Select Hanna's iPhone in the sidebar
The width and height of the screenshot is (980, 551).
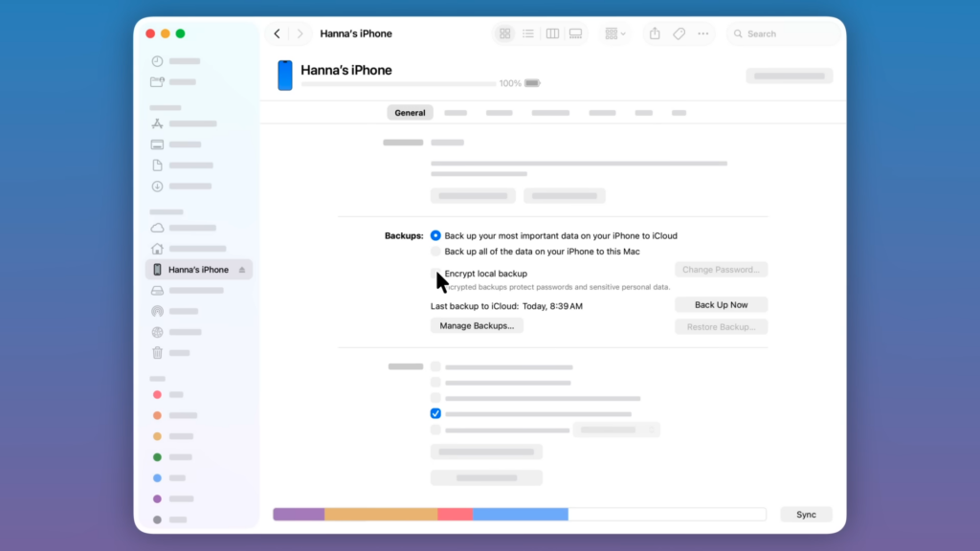199,270
